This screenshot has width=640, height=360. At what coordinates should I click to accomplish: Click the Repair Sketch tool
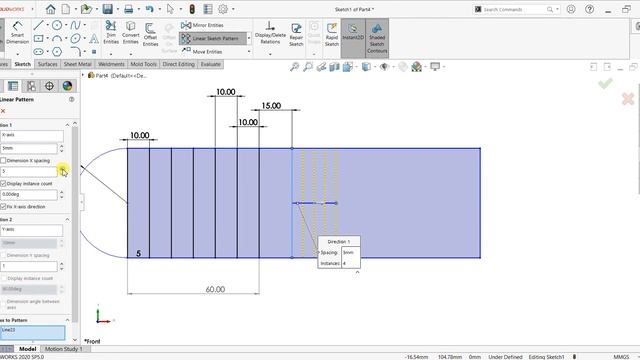[x=296, y=34]
